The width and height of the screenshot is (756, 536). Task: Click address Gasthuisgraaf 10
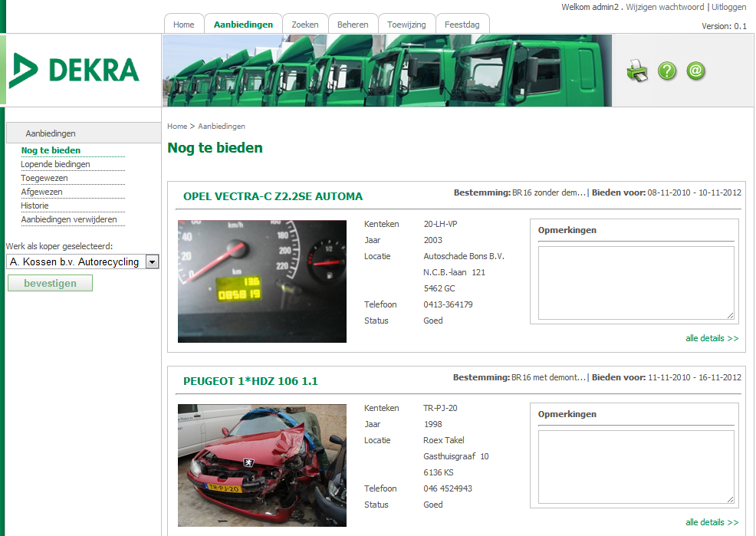(x=456, y=456)
